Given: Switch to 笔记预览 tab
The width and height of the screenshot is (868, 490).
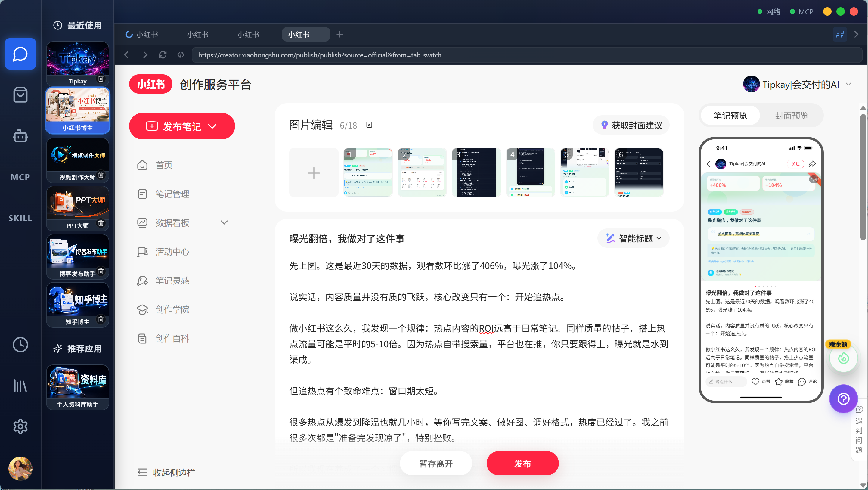Looking at the screenshot, I should [x=730, y=116].
